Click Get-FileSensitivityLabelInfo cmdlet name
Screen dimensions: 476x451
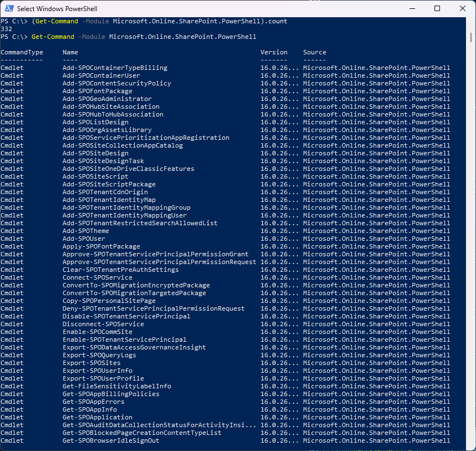click(x=117, y=386)
